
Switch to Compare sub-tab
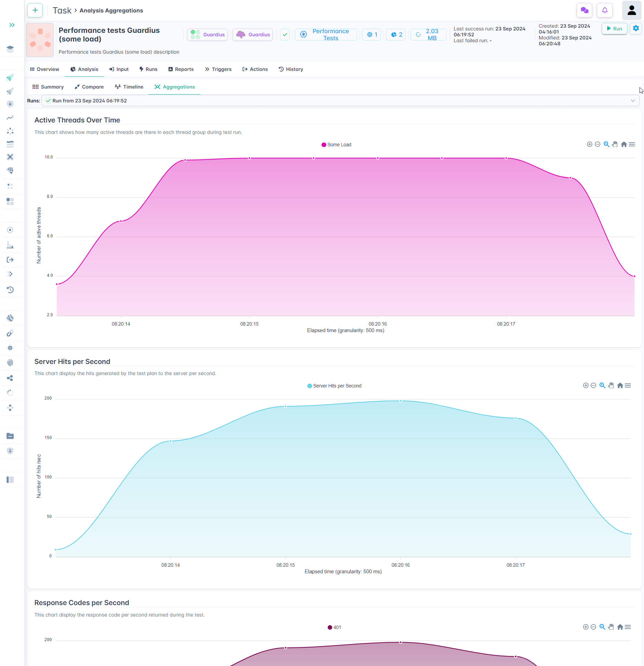click(x=89, y=87)
